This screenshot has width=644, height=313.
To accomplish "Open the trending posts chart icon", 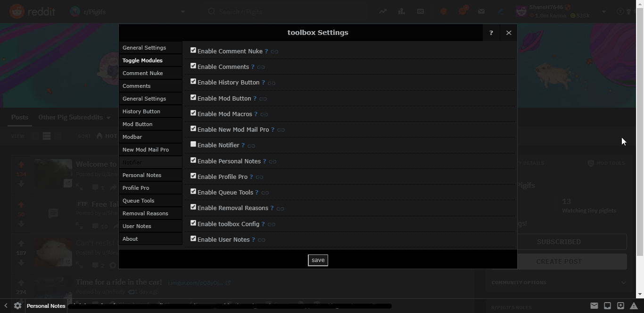I will [x=383, y=11].
